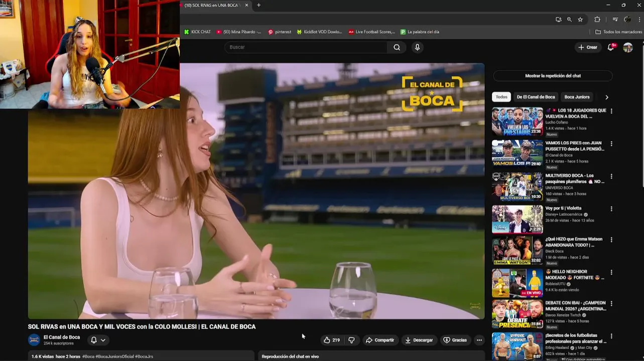
Task: Open options for Voy por ti Violetta video
Action: pyautogui.click(x=611, y=209)
